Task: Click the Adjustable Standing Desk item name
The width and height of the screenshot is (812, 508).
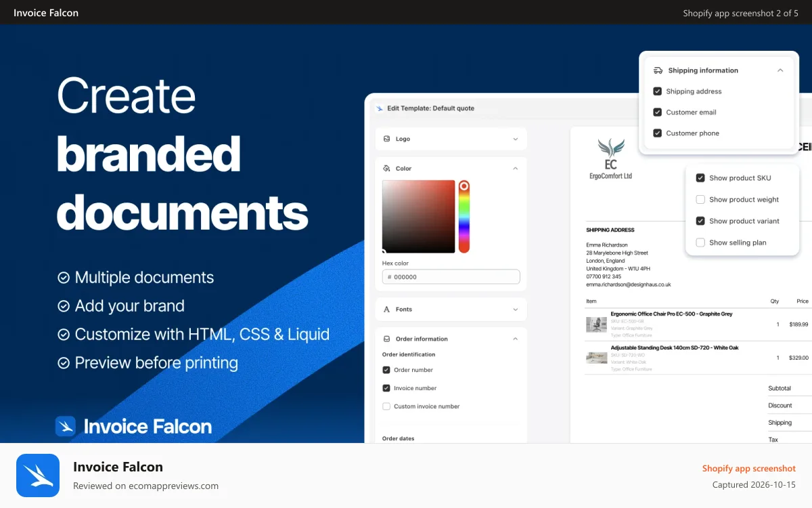Action: [x=674, y=347]
